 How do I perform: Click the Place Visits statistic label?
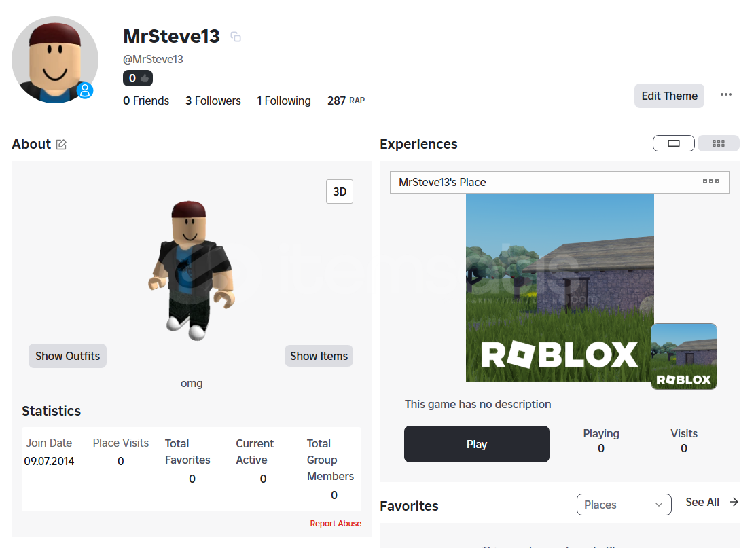click(x=120, y=443)
